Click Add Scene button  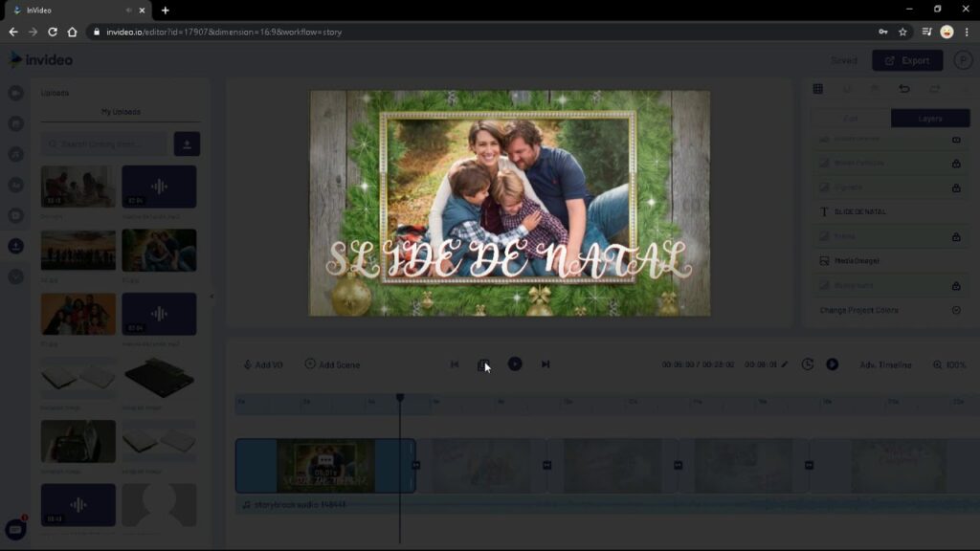pos(332,364)
